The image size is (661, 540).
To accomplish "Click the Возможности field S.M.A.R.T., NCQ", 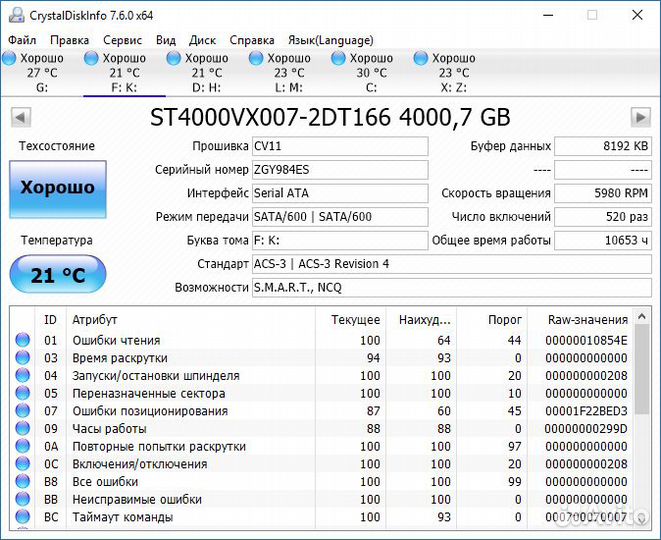I will [x=452, y=288].
